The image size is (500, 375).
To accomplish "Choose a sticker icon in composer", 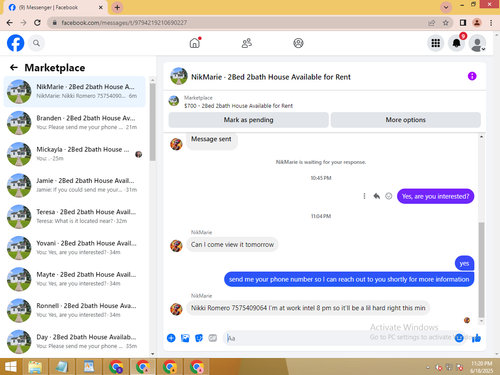I will pos(199,338).
